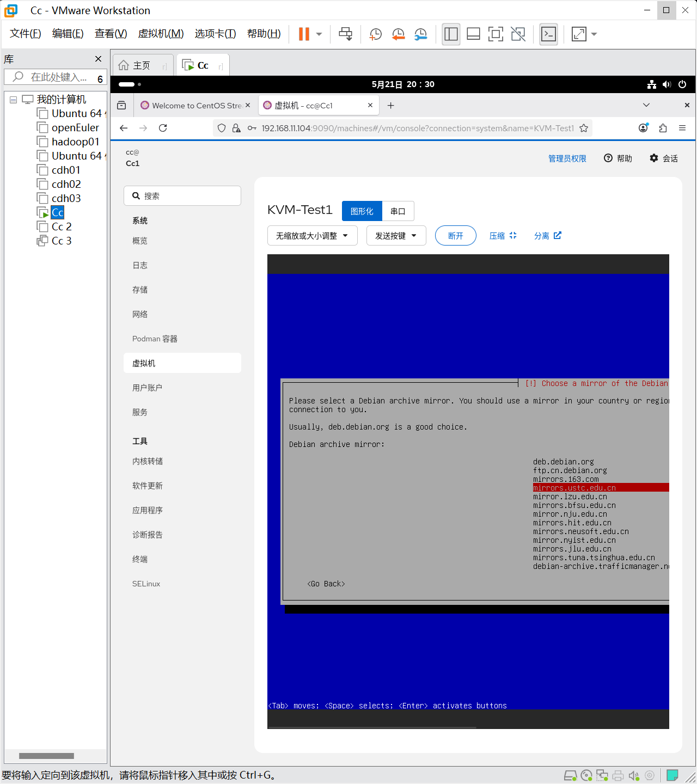The height and width of the screenshot is (784, 697).
Task: Click the 断开 disconnect button
Action: pyautogui.click(x=456, y=236)
